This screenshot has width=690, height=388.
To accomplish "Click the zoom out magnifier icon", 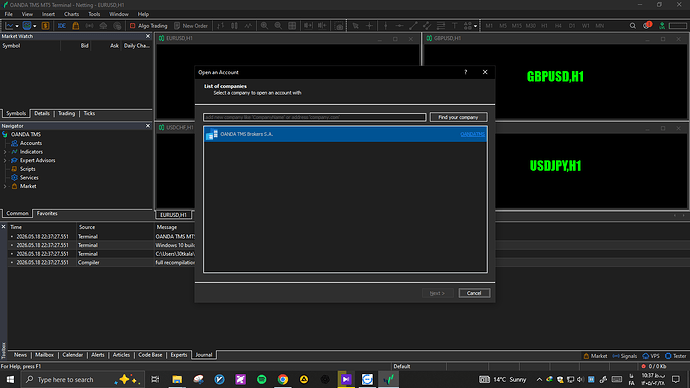I will [x=278, y=26].
